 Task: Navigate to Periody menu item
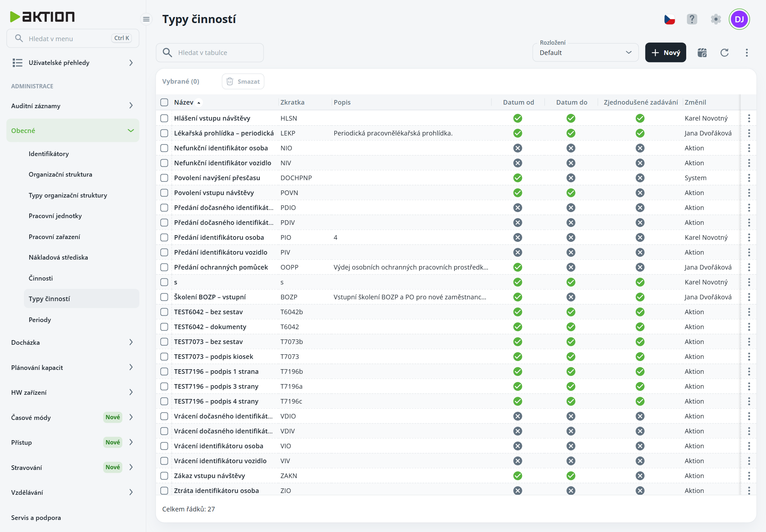[40, 320]
